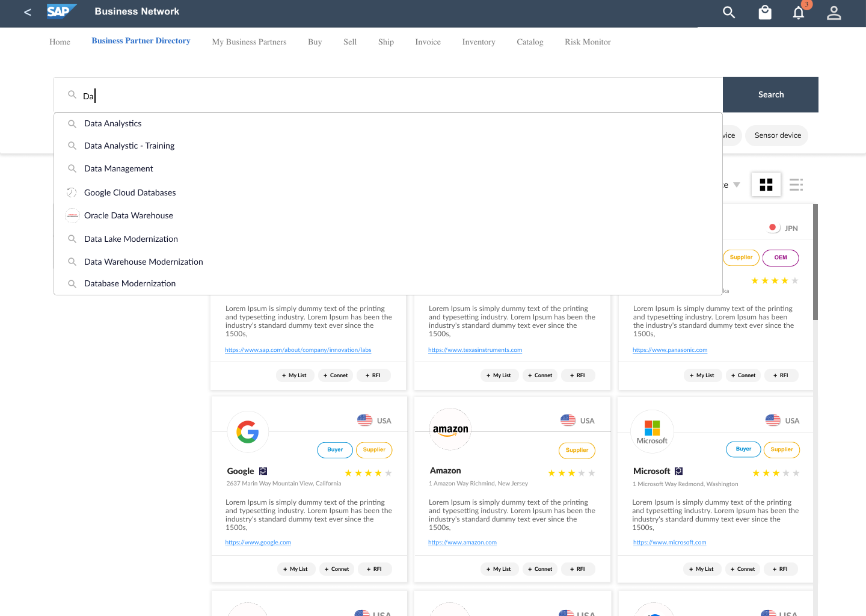
Task: Select Database Modernization suggestion
Action: pyautogui.click(x=388, y=283)
